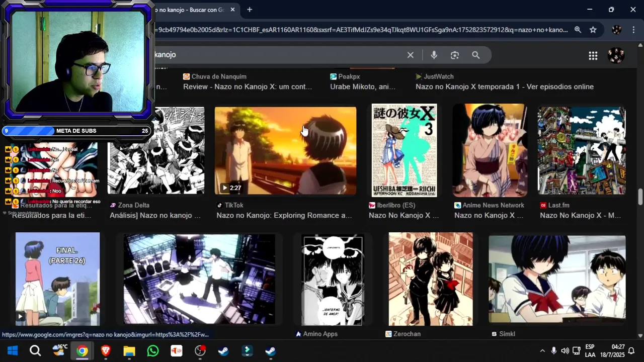Image resolution: width=644 pixels, height=362 pixels.
Task: Open WhatsApp from the taskbar
Action: [153, 350]
